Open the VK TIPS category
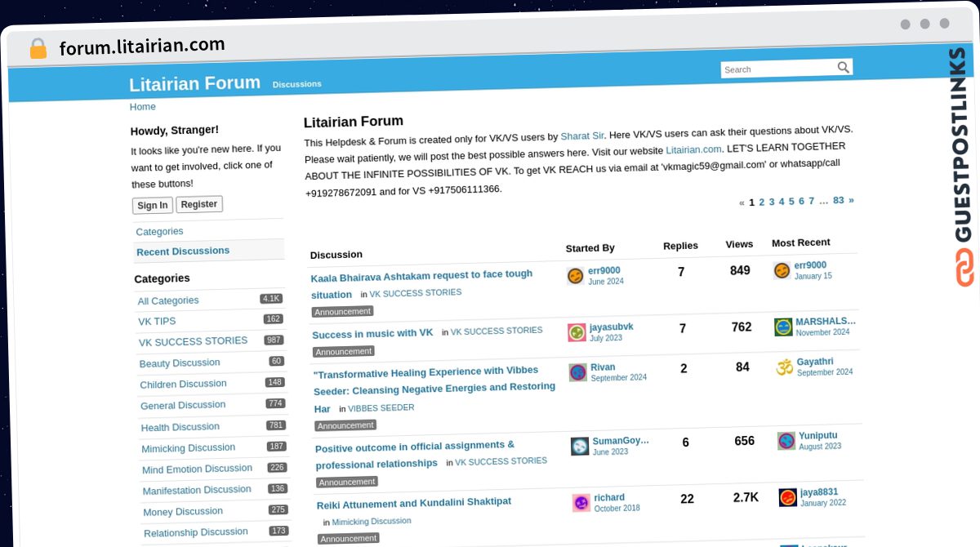 coord(157,322)
